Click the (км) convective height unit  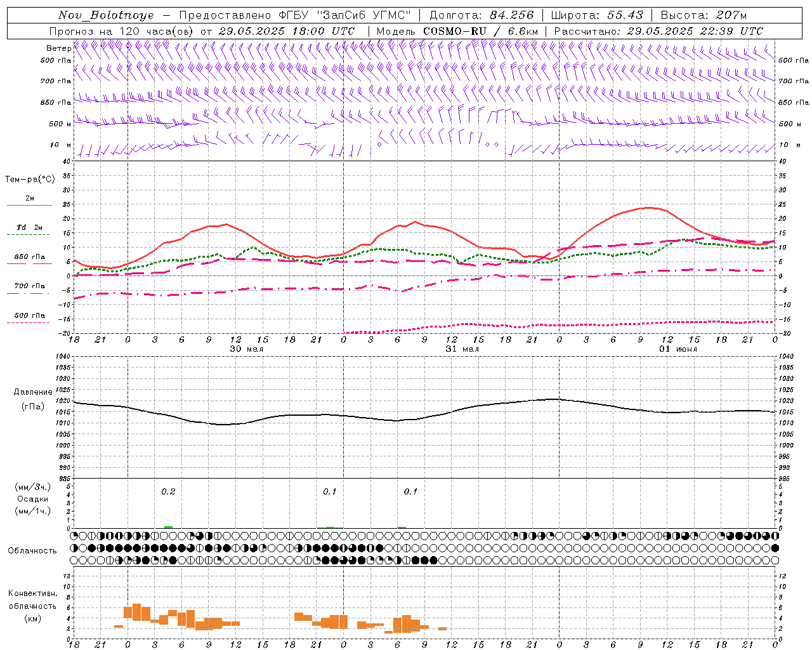tap(32, 618)
